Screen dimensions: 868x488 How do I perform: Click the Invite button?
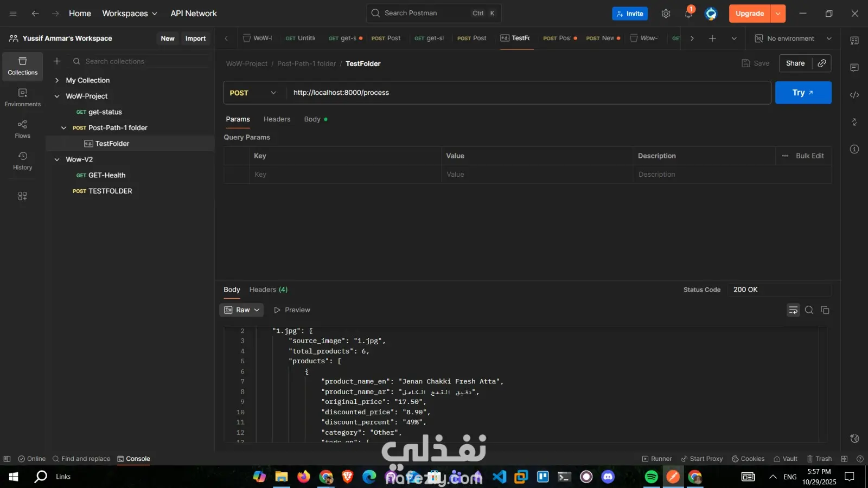tap(630, 14)
